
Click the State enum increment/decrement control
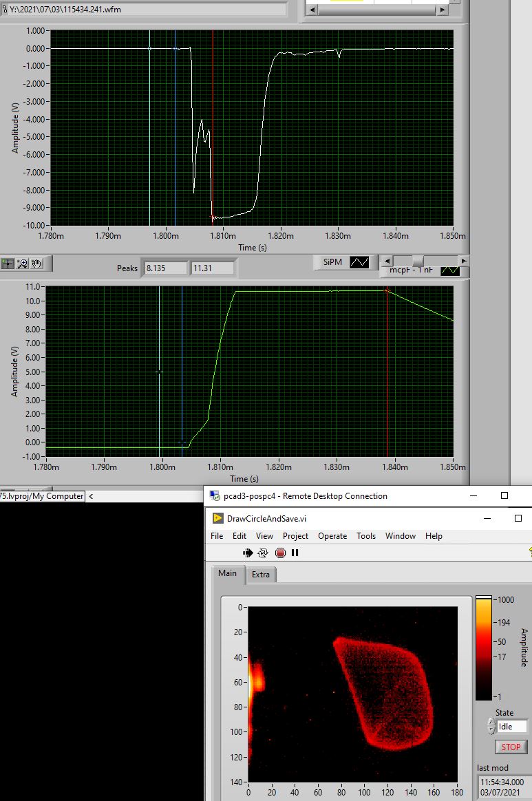(x=491, y=726)
